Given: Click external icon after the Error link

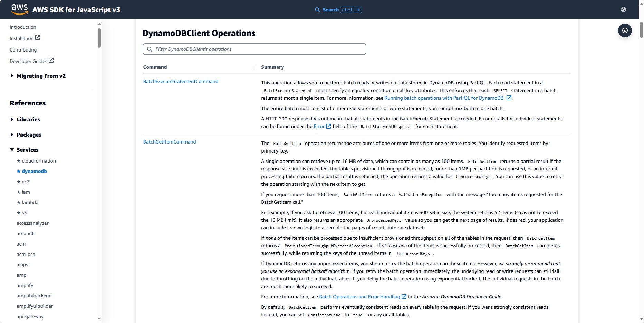Looking at the screenshot, I should 328,126.
